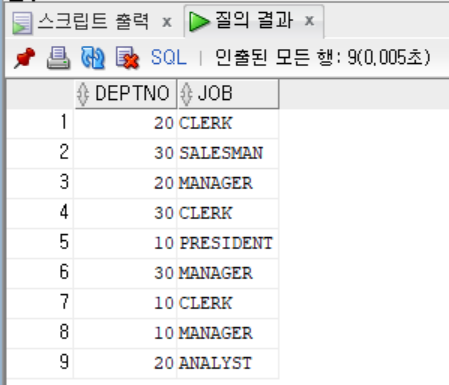Viewport: 449px width, 385px height.
Task: Click the green play icon on the 질의 결과 tab
Action: point(199,21)
